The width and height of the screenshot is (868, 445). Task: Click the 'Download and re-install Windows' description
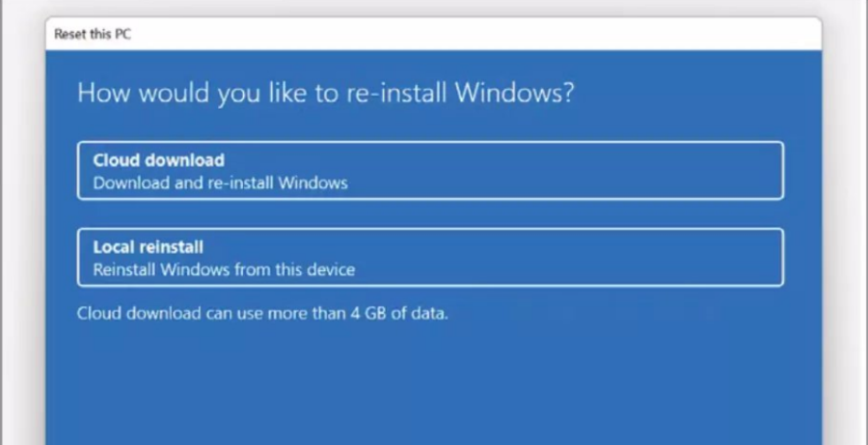click(x=220, y=182)
